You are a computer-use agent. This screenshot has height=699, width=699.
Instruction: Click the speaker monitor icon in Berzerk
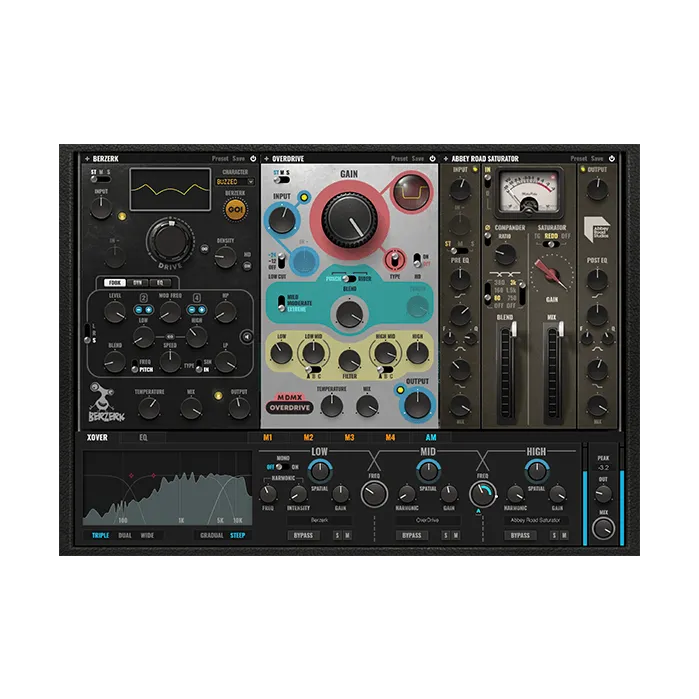click(x=247, y=337)
